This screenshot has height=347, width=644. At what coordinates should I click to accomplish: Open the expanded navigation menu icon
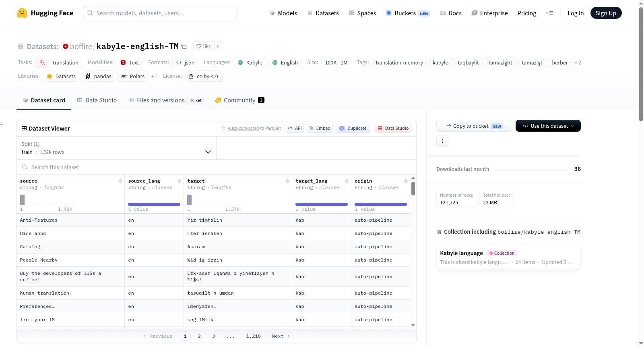549,13
